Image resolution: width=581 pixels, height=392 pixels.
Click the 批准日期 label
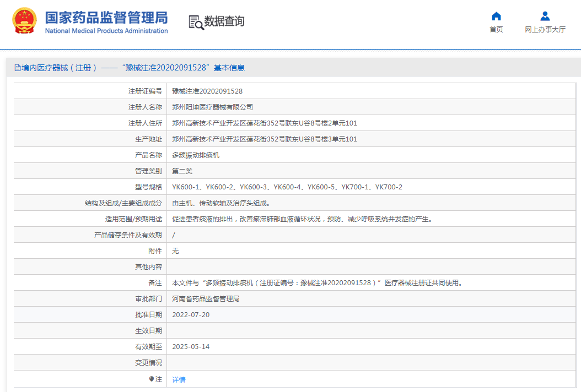pos(149,314)
